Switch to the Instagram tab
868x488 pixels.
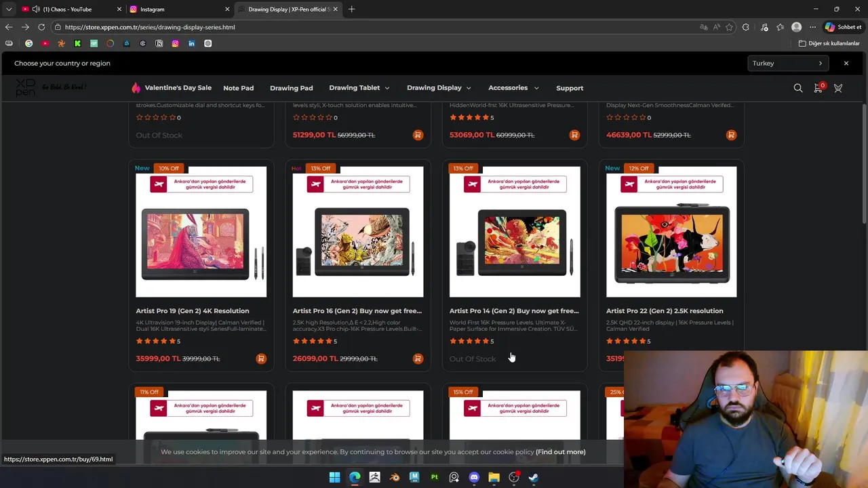pos(178,9)
